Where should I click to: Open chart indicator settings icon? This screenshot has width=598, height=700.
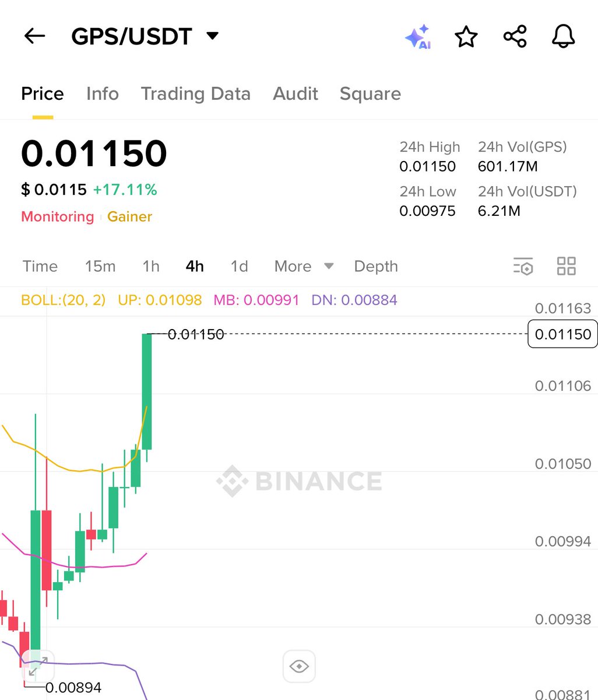click(x=523, y=266)
